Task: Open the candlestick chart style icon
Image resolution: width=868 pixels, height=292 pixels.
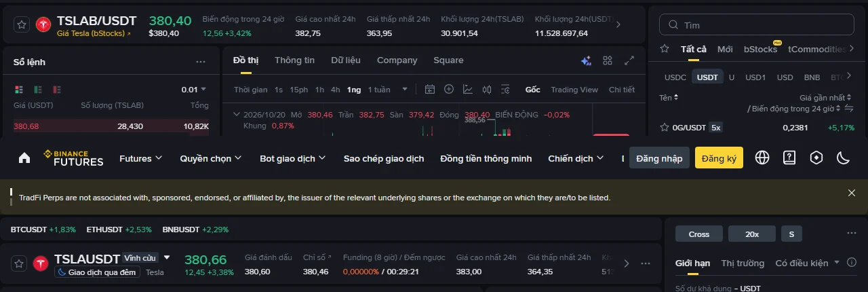Action: pos(487,90)
